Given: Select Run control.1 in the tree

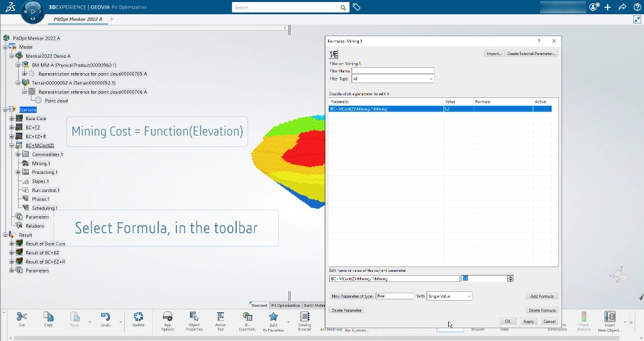Looking at the screenshot, I should click(46, 190).
